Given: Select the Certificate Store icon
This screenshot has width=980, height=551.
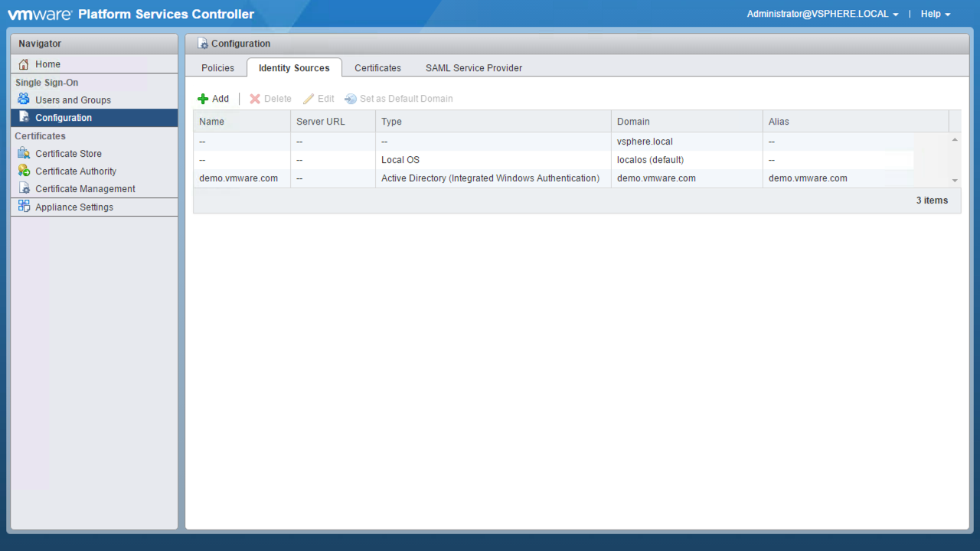Looking at the screenshot, I should click(24, 153).
